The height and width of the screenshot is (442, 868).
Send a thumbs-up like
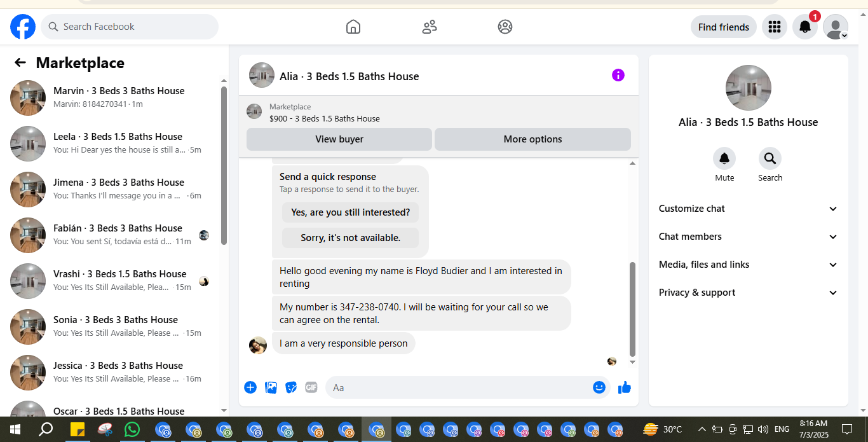pos(625,387)
